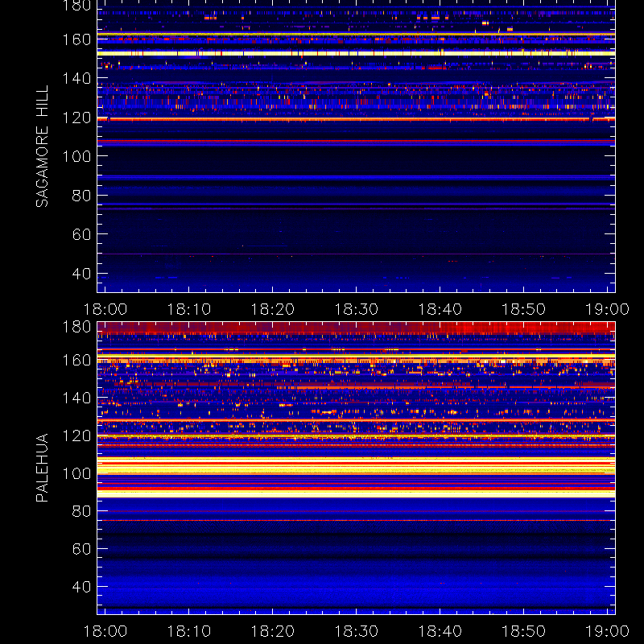This screenshot has width=644, height=644.
Task: Click the 60 tick label on Palehua axis
Action: coord(81,549)
